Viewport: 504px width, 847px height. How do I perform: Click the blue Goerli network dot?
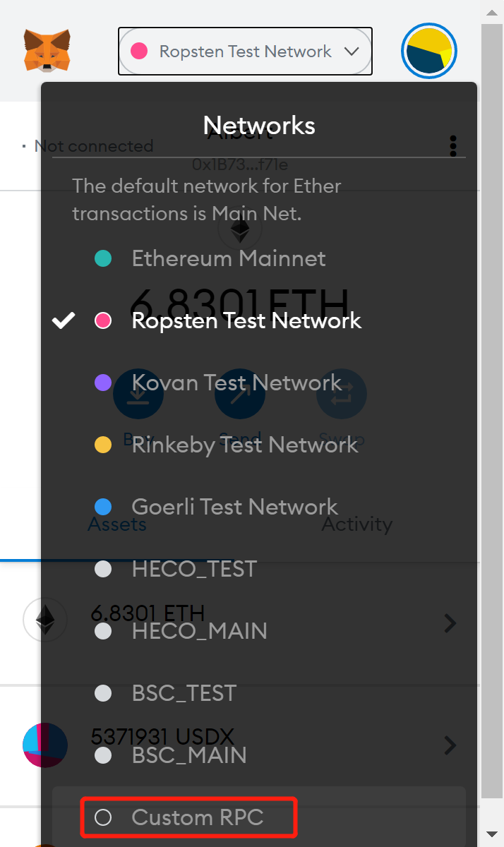(x=103, y=507)
